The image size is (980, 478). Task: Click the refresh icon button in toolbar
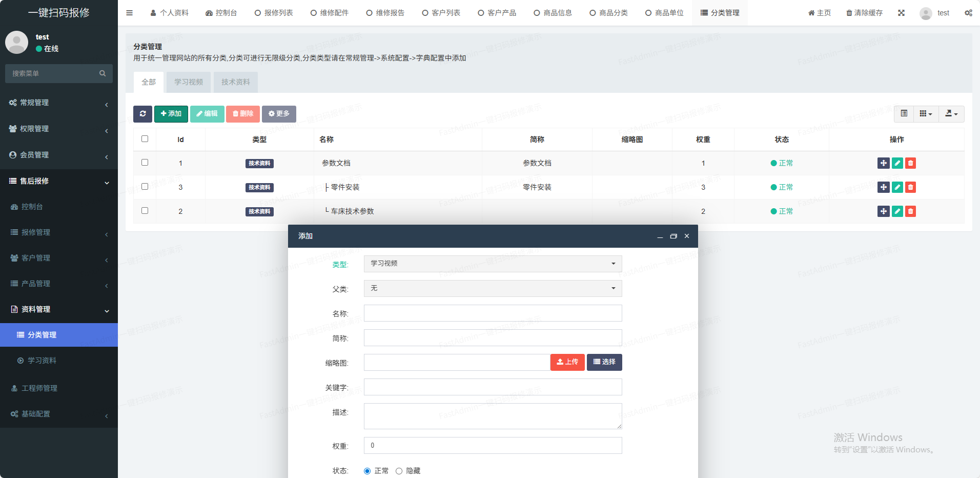142,114
